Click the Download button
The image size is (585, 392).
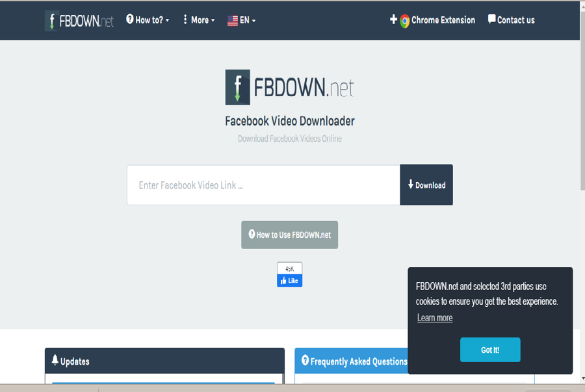(426, 185)
